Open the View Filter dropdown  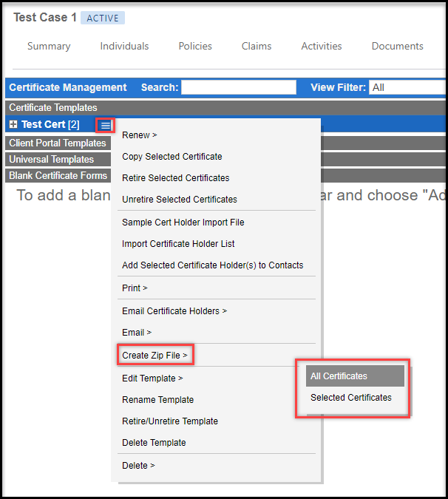pos(407,87)
